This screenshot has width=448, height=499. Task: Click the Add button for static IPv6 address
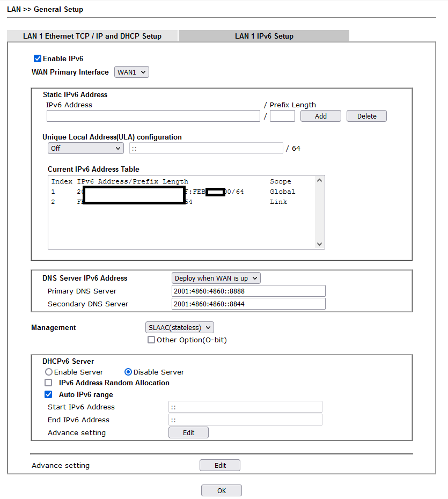(x=321, y=116)
